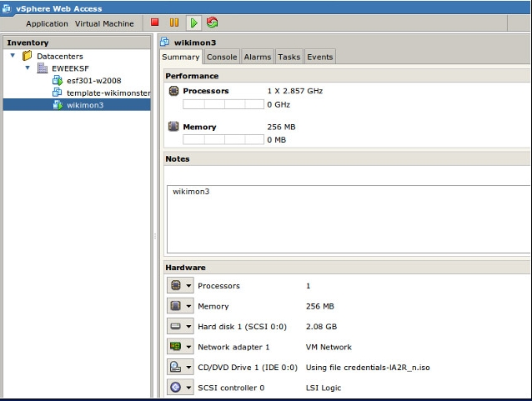Click the SCSI controller 0 icon button
Image resolution: width=532 pixels, height=401 pixels.
[x=176, y=387]
